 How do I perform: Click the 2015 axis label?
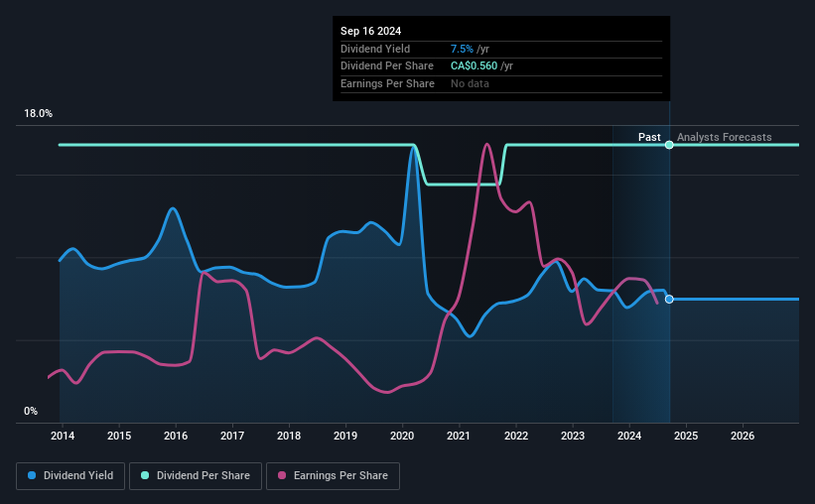(x=119, y=436)
